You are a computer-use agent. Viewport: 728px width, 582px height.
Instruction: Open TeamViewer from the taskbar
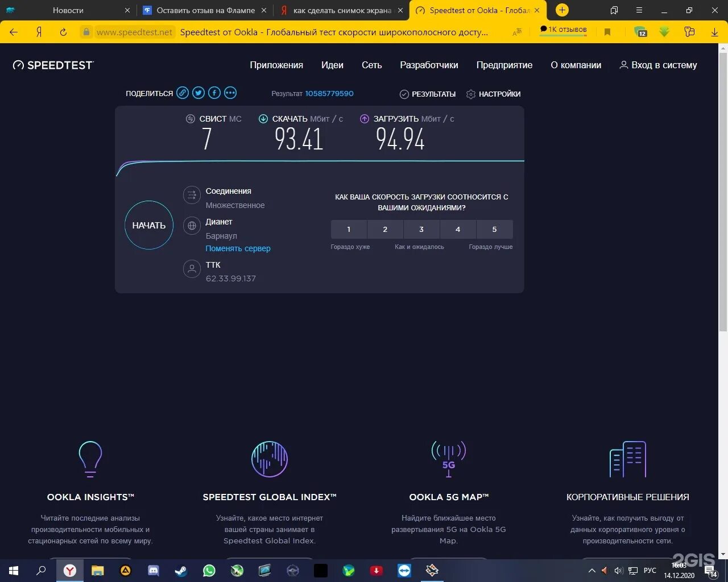(404, 570)
